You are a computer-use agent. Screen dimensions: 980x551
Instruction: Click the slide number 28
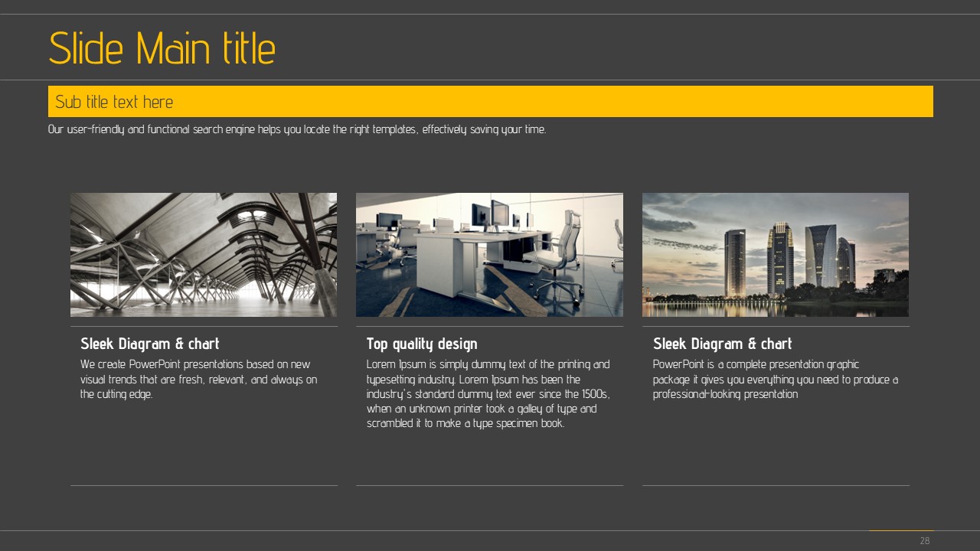pyautogui.click(x=924, y=541)
